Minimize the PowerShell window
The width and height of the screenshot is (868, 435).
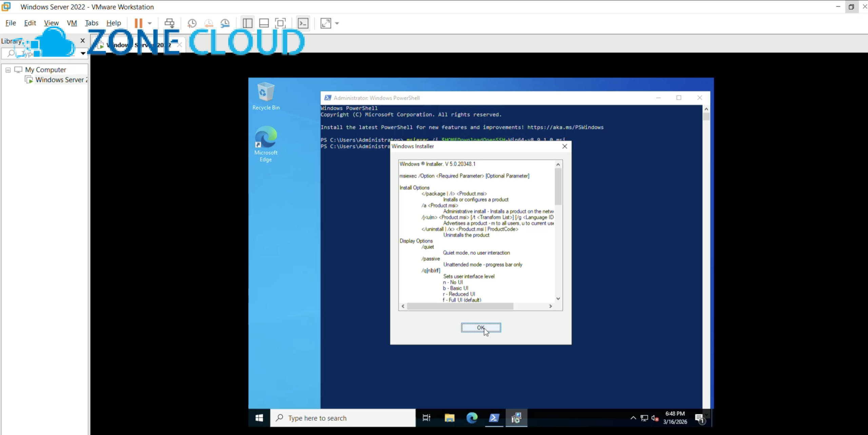pos(658,98)
